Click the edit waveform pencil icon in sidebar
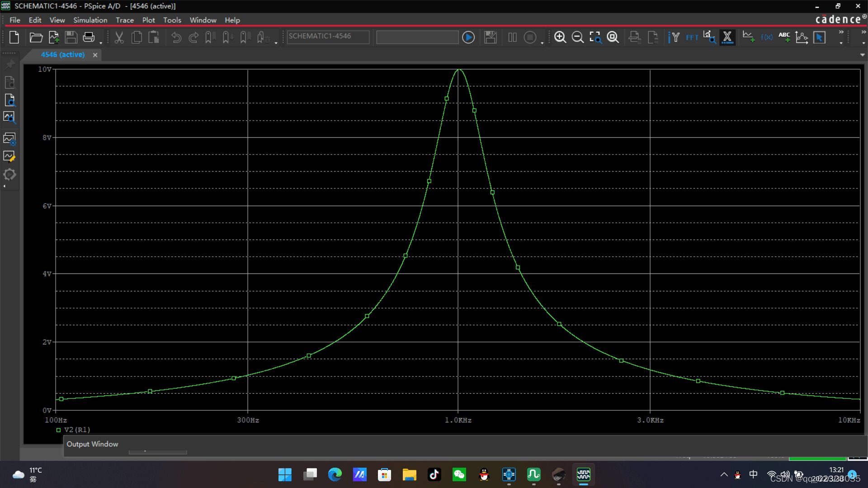The image size is (868, 488). coord(9,157)
